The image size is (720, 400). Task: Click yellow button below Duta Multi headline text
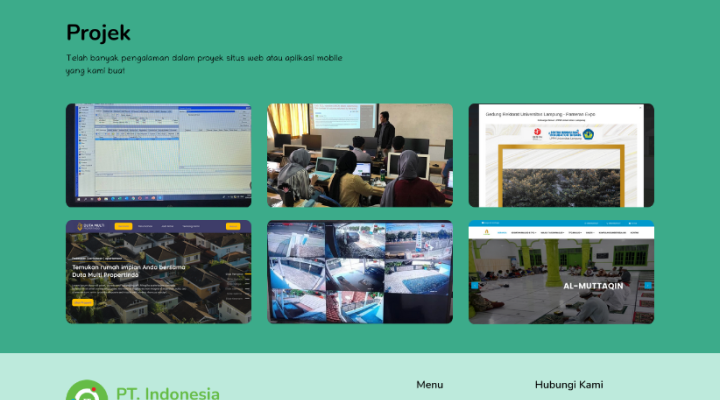click(82, 302)
